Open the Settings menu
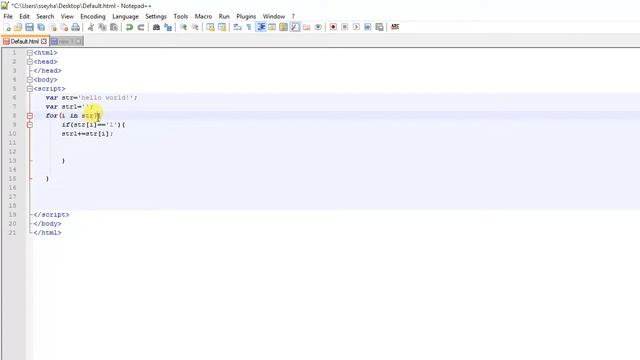The width and height of the screenshot is (640, 360). click(156, 16)
